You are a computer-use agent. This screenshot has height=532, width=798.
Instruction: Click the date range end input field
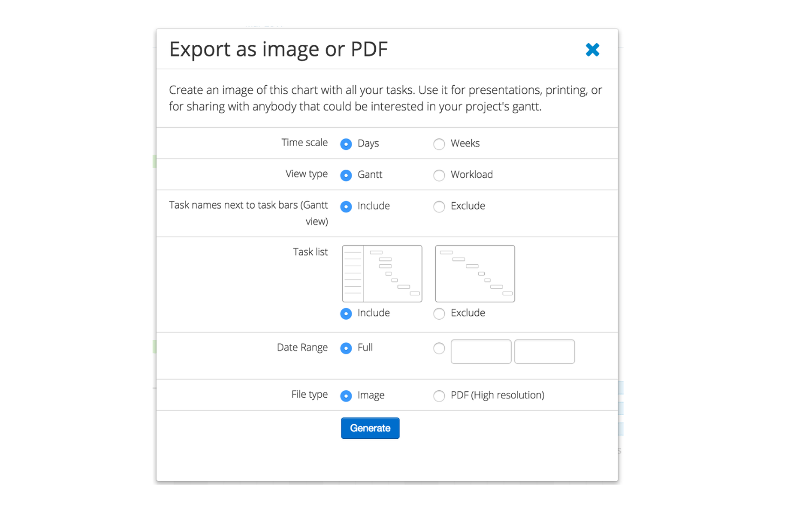coord(545,351)
